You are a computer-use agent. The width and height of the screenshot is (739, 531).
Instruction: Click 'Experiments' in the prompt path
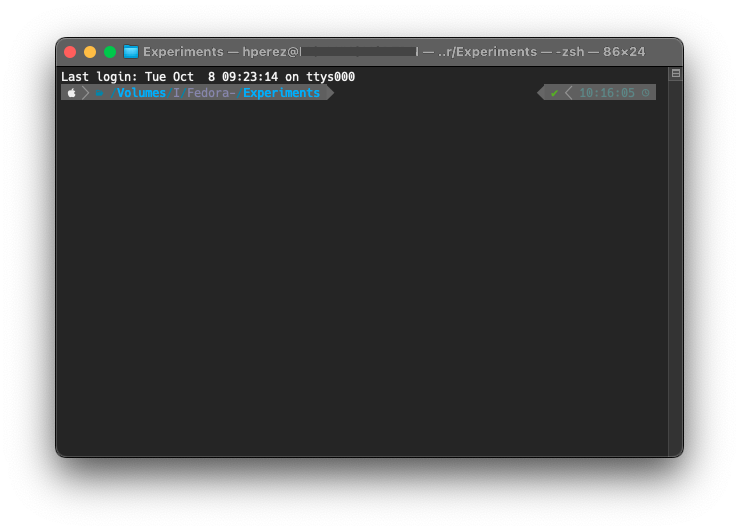click(x=281, y=93)
